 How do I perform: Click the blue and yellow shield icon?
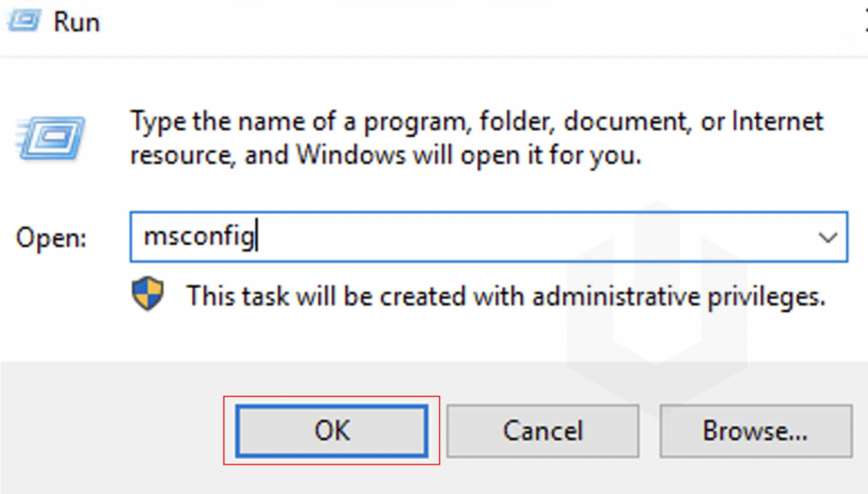[147, 295]
